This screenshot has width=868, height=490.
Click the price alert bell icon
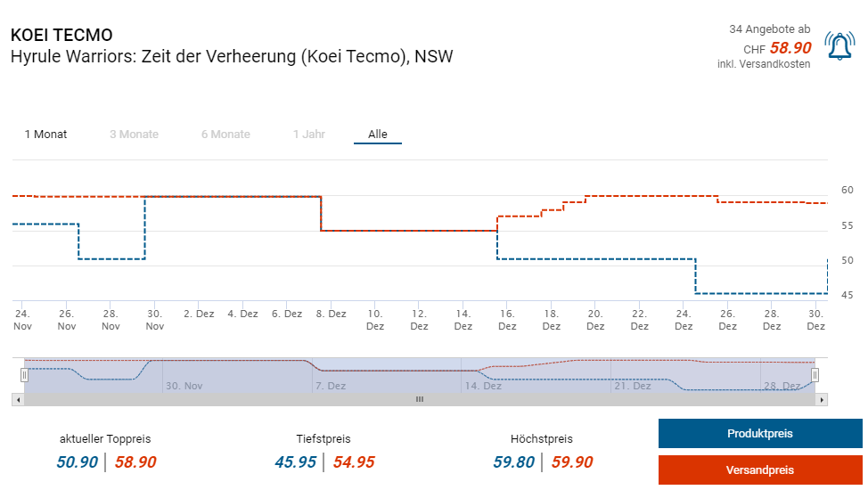[x=839, y=46]
